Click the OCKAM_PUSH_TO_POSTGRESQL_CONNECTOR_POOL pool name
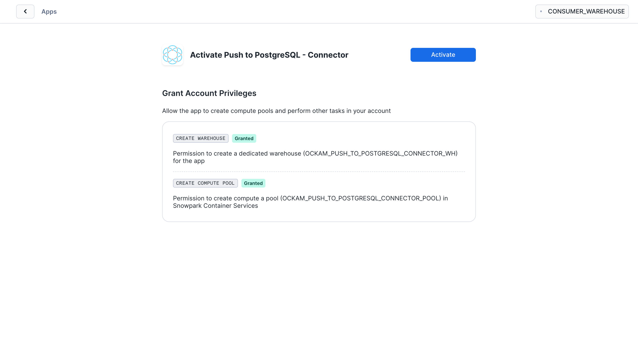This screenshot has height=364, width=638. coord(360,198)
